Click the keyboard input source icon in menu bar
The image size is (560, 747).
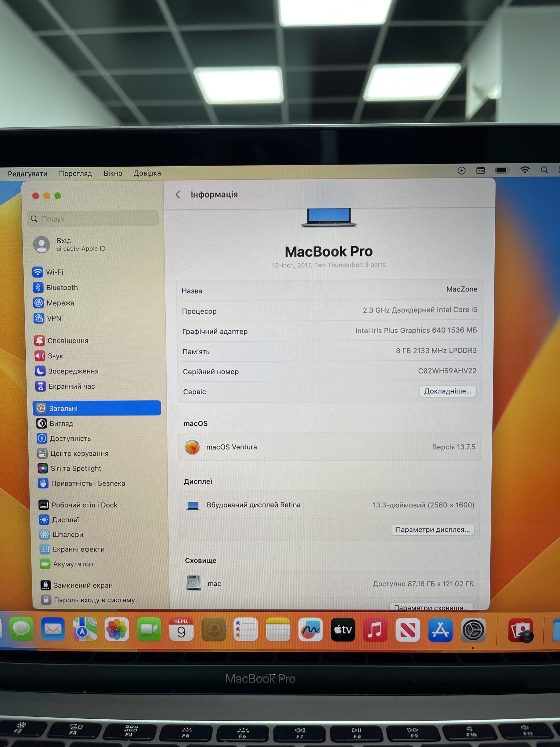(480, 170)
